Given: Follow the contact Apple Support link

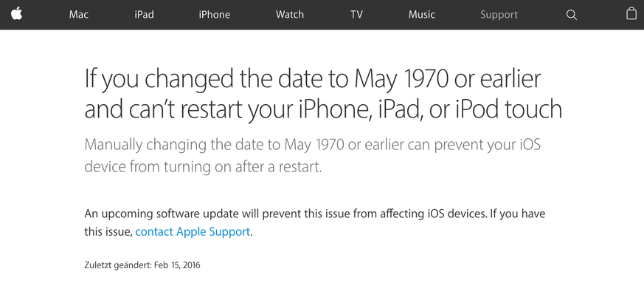Looking at the screenshot, I should coord(193,232).
